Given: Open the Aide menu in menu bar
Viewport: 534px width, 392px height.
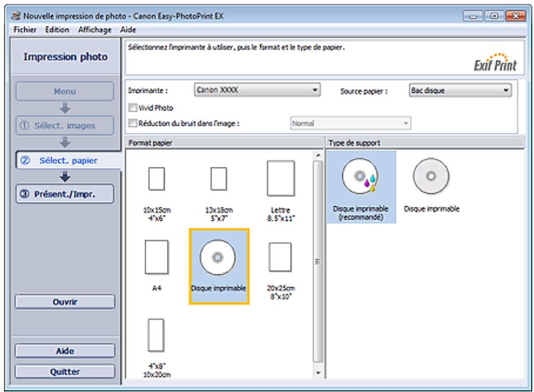Looking at the screenshot, I should tap(128, 30).
